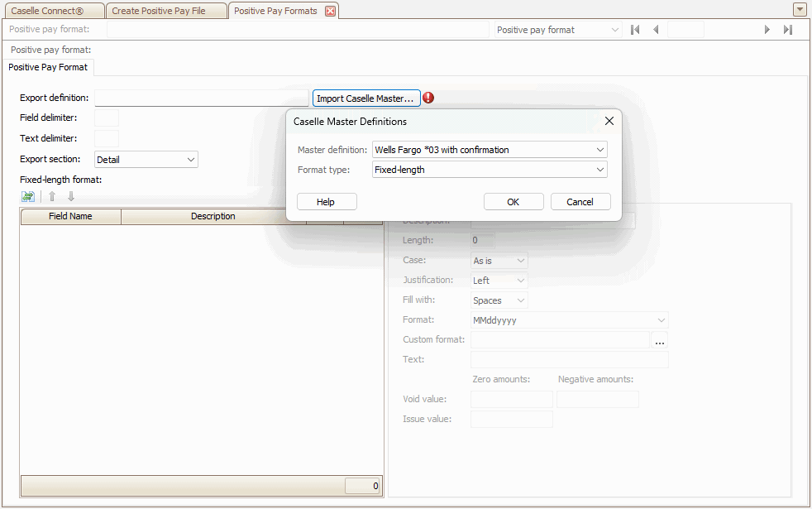Go to previous record arrow
812x509 pixels.
point(656,30)
